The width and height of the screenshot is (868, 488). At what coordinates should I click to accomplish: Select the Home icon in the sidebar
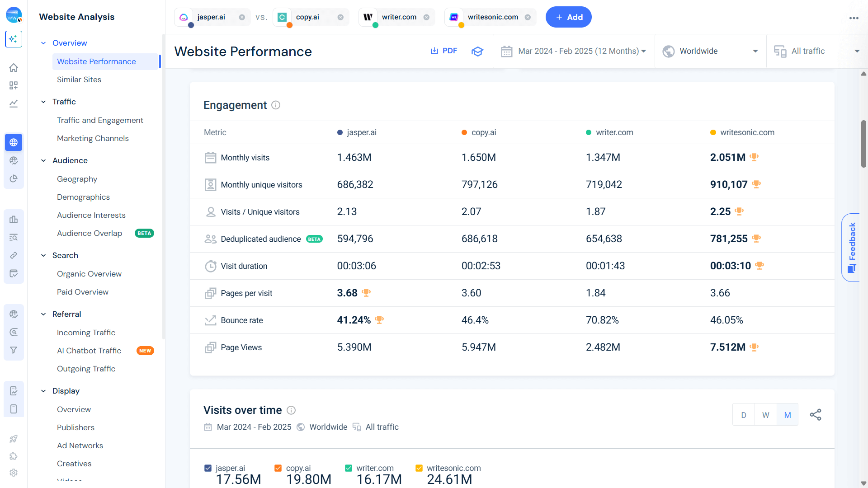(14, 67)
